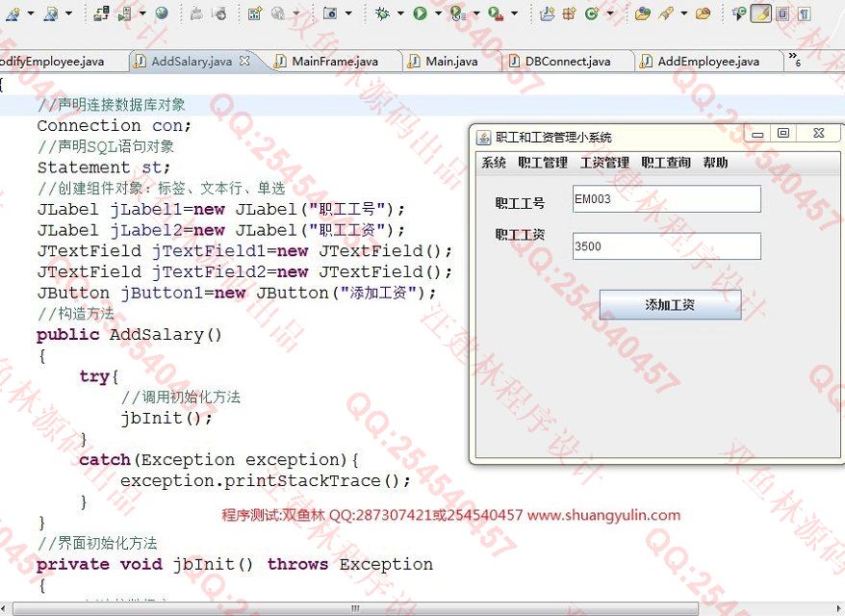Image resolution: width=845 pixels, height=616 pixels.
Task: Toggle show whitespace characters pilcrow icon
Action: [805, 13]
